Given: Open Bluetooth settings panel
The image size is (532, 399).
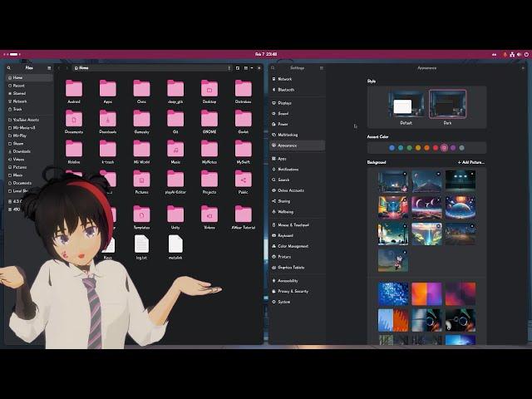Looking at the screenshot, I should tap(285, 89).
